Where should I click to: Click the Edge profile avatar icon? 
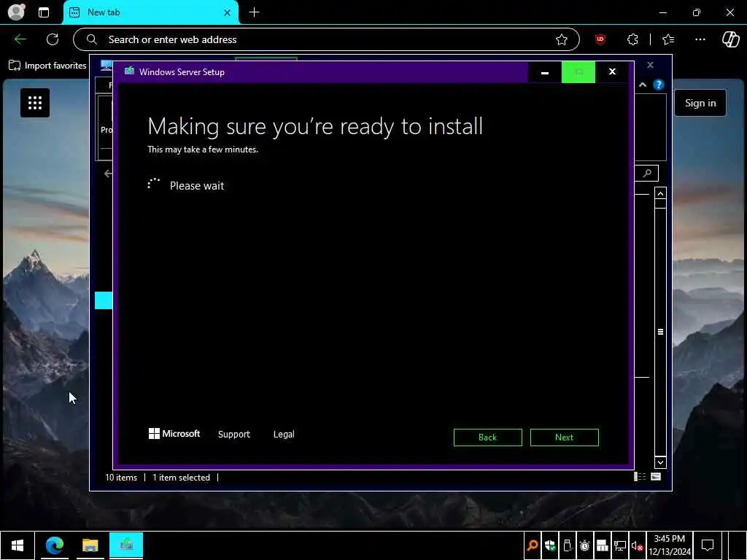[x=16, y=12]
